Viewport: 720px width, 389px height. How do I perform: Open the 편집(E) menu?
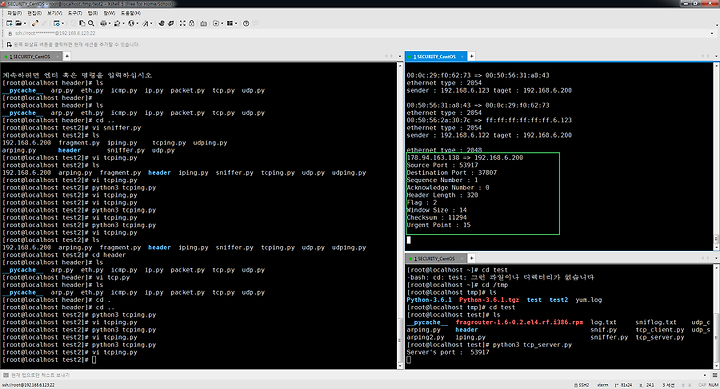coord(34,13)
